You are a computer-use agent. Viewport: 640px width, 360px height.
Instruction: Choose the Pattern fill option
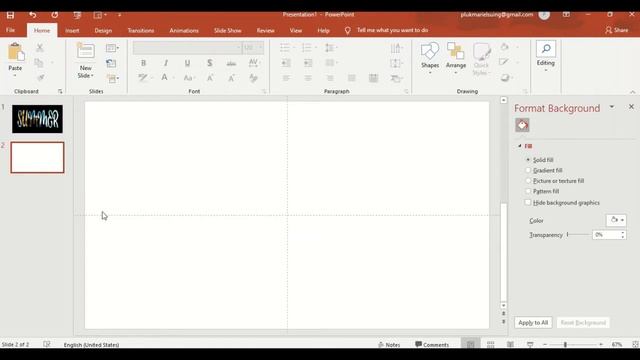[528, 191]
